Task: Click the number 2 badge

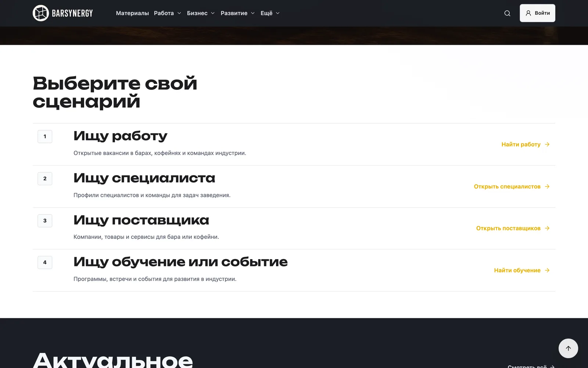Action: pyautogui.click(x=45, y=178)
